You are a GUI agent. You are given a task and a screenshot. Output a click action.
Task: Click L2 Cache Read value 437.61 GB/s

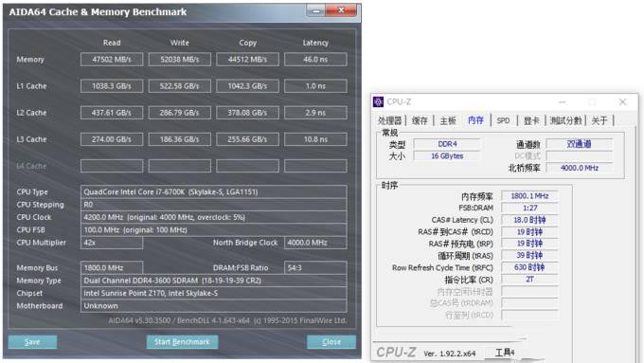112,113
